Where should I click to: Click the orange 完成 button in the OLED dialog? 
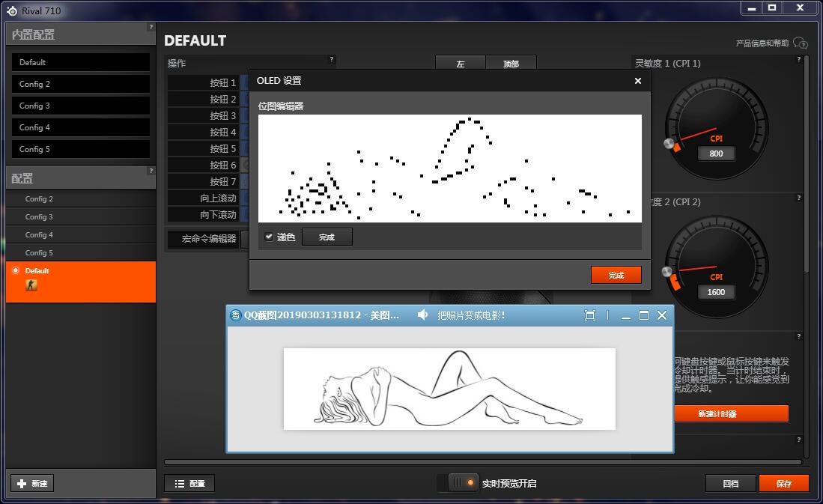tap(616, 275)
